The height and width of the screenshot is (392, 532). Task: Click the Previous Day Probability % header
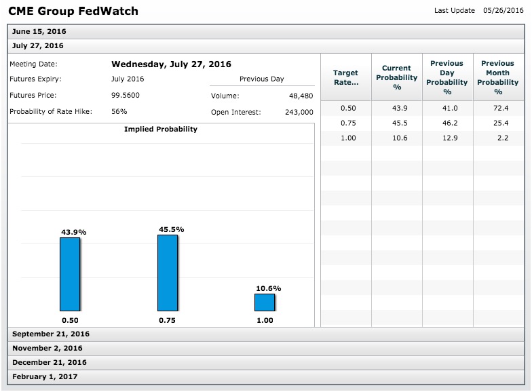click(447, 77)
